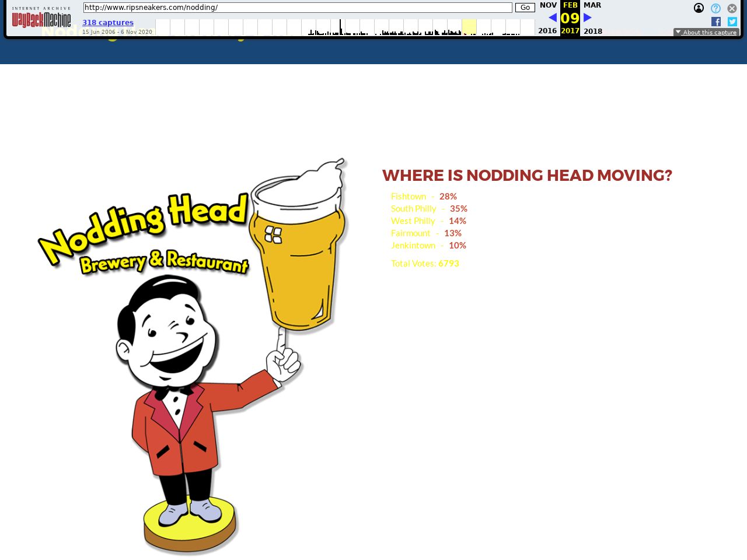747x560 pixels.
Task: Select year 2018 in the capture navigator
Action: (593, 31)
